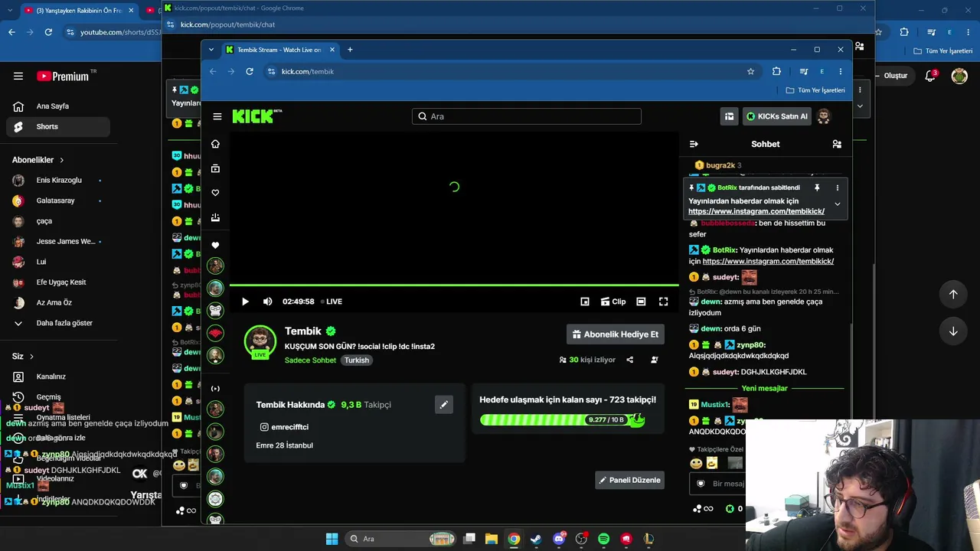The width and height of the screenshot is (980, 551).
Task: Unpin the BotRix pinned message
Action: (x=817, y=187)
